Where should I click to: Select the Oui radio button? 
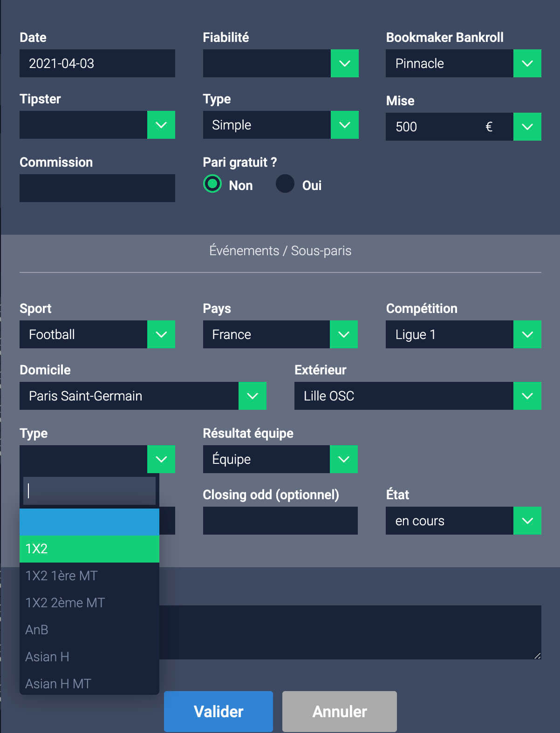tap(285, 184)
